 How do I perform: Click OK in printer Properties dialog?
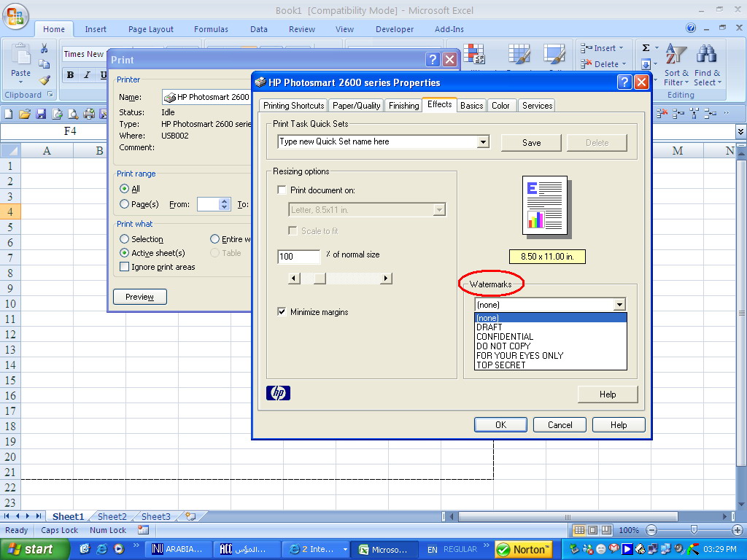coord(500,425)
